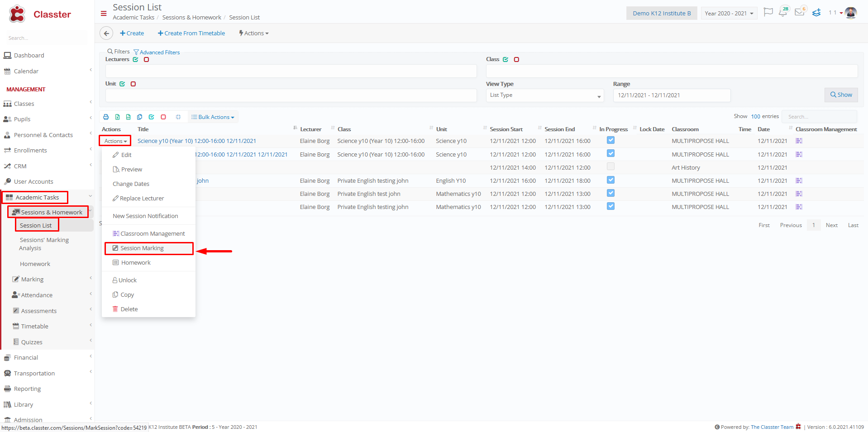Viewport: 868px width, 432px height.
Task: Select New Session Notification menu entry
Action: (x=148, y=216)
